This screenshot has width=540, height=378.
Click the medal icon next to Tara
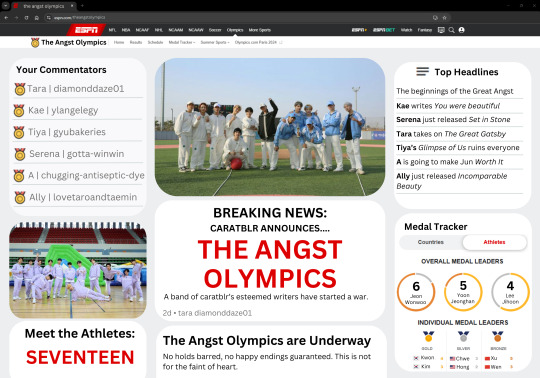click(20, 89)
